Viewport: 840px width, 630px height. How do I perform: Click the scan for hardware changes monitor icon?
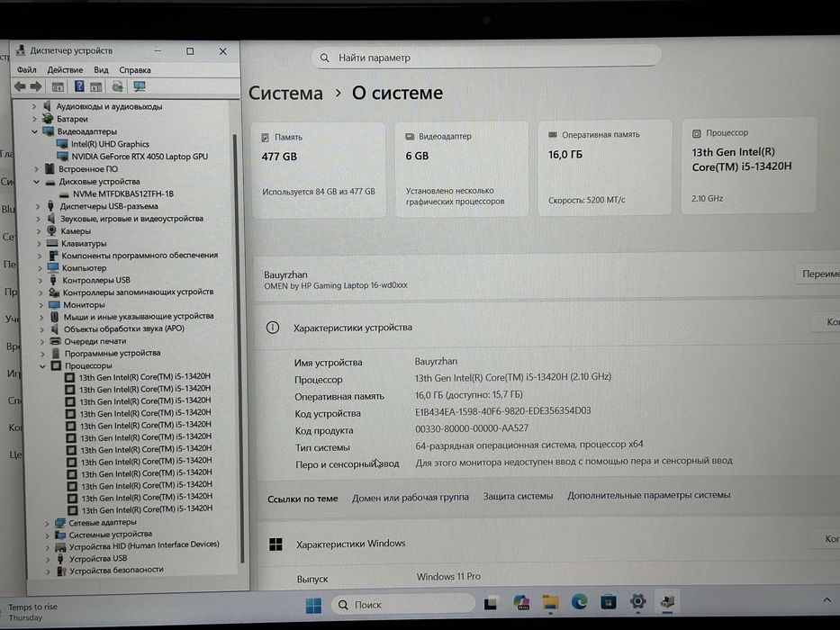(x=140, y=86)
